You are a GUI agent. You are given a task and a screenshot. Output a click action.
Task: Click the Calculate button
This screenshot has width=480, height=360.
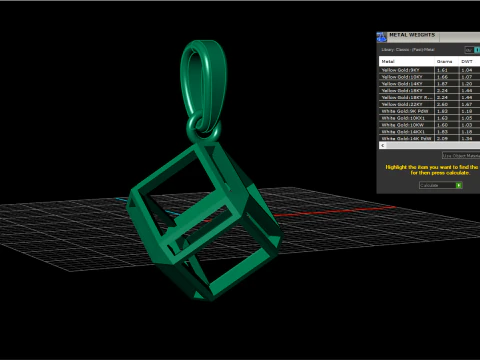pyautogui.click(x=440, y=185)
